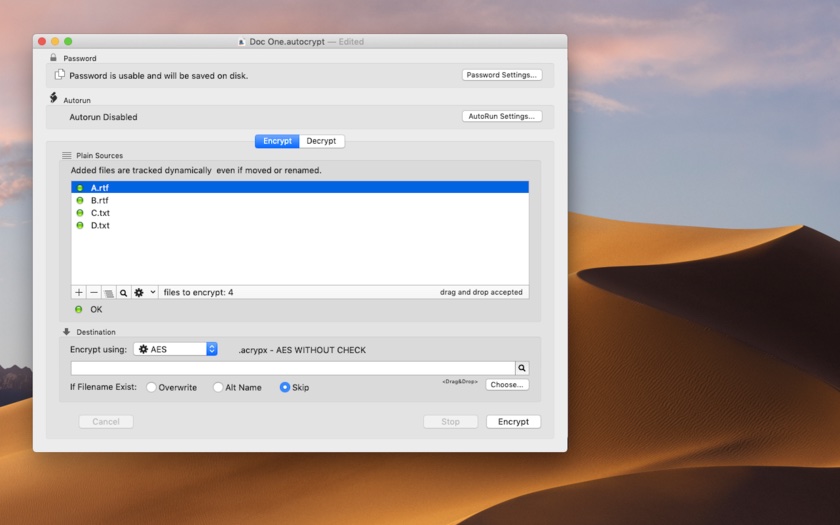
Task: Choose the Alt Name radio option
Action: point(218,387)
